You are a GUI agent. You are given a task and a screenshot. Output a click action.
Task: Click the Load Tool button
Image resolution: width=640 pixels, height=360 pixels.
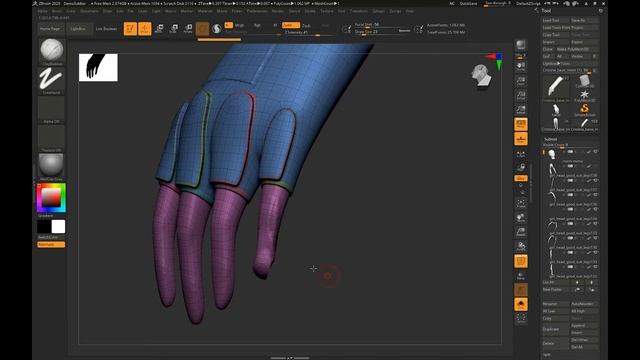pos(555,20)
